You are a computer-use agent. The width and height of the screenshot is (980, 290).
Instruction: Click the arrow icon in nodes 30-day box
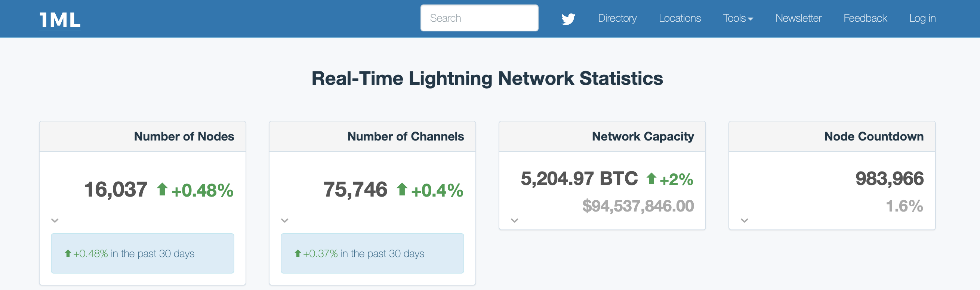(68, 253)
